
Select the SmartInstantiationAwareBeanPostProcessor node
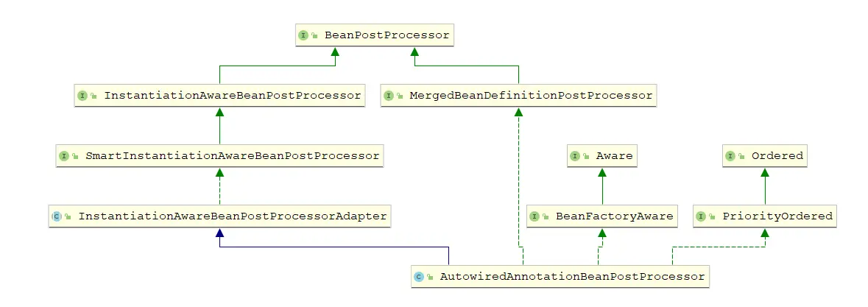220,156
